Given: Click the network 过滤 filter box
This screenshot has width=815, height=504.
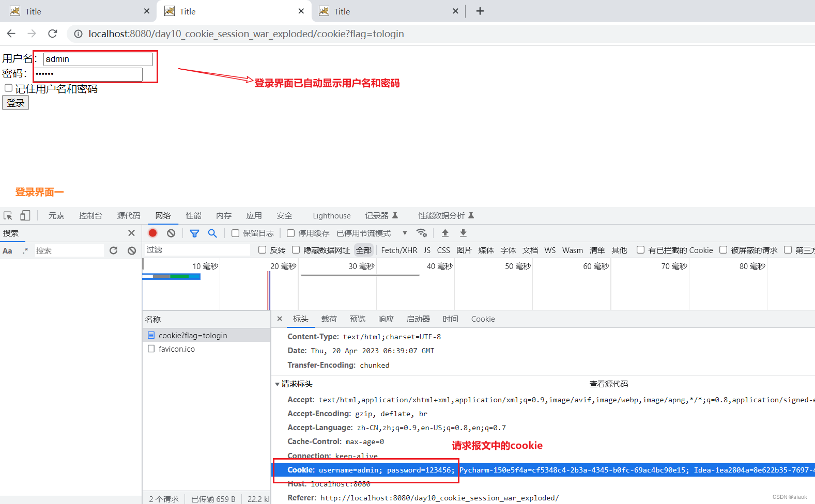Looking at the screenshot, I should [197, 250].
